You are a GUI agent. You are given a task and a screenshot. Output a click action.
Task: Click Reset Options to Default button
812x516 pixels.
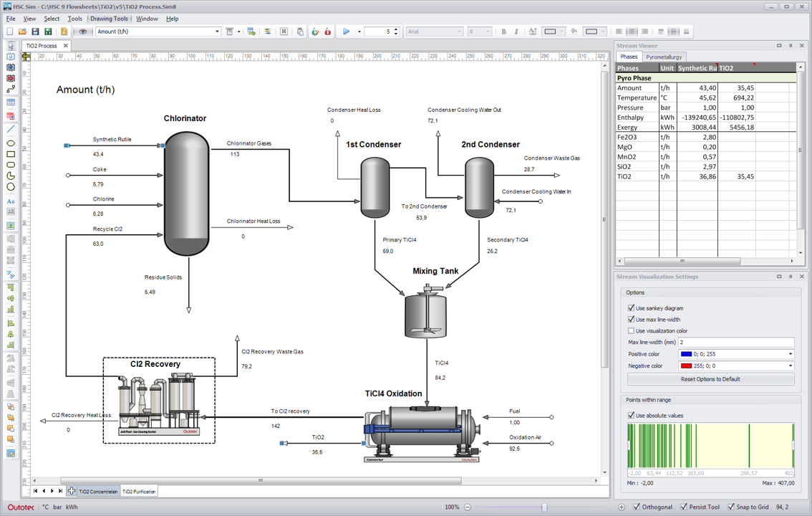(x=710, y=379)
